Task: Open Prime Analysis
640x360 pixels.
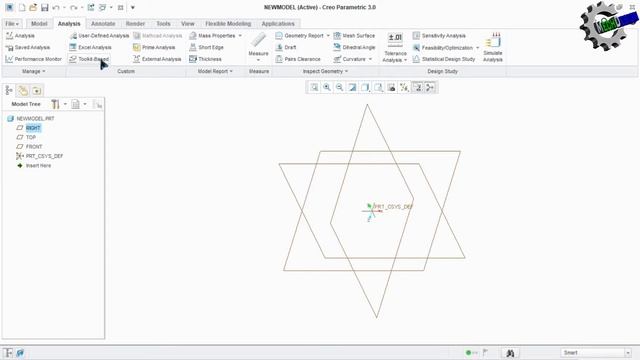Action: pos(154,47)
